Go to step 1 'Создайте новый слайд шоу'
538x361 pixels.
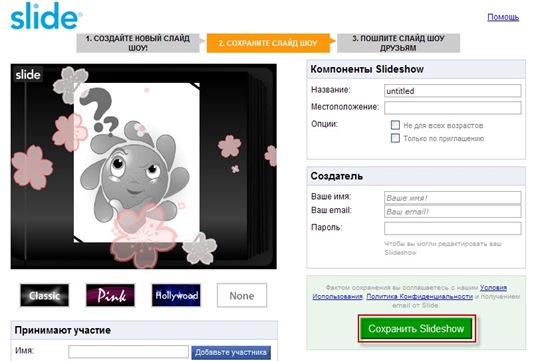[x=138, y=43]
